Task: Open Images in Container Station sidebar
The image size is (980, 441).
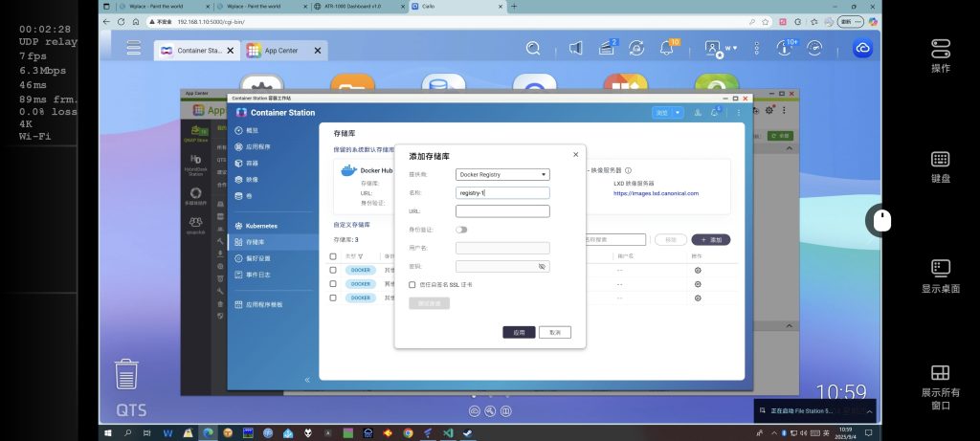Action: click(246, 179)
